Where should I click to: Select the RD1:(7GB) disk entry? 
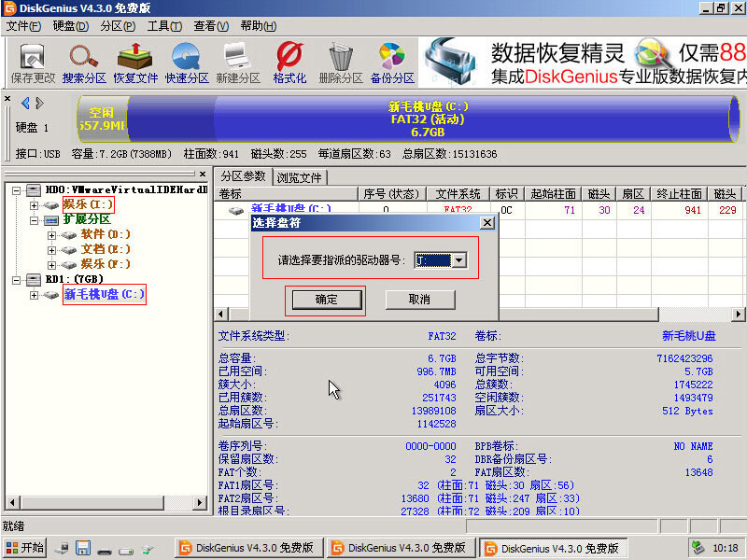(75, 279)
